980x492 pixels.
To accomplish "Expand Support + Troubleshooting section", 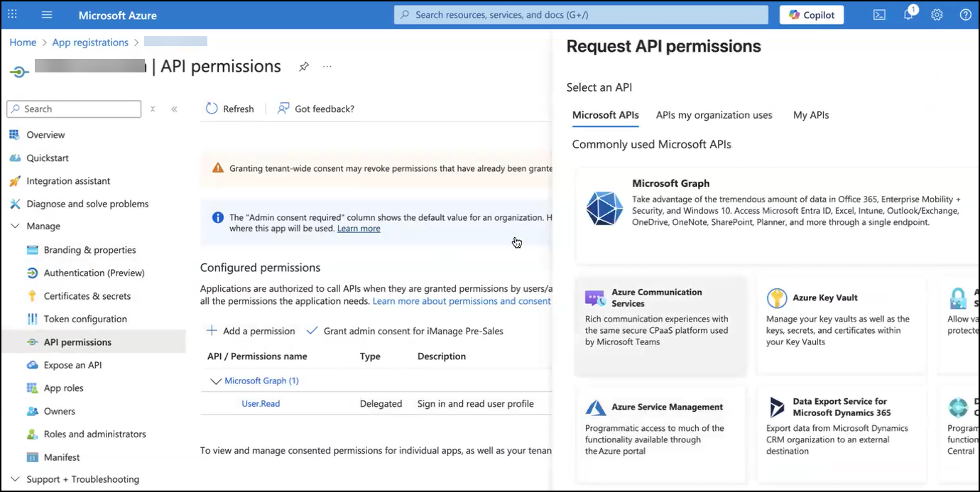I will tap(16, 479).
